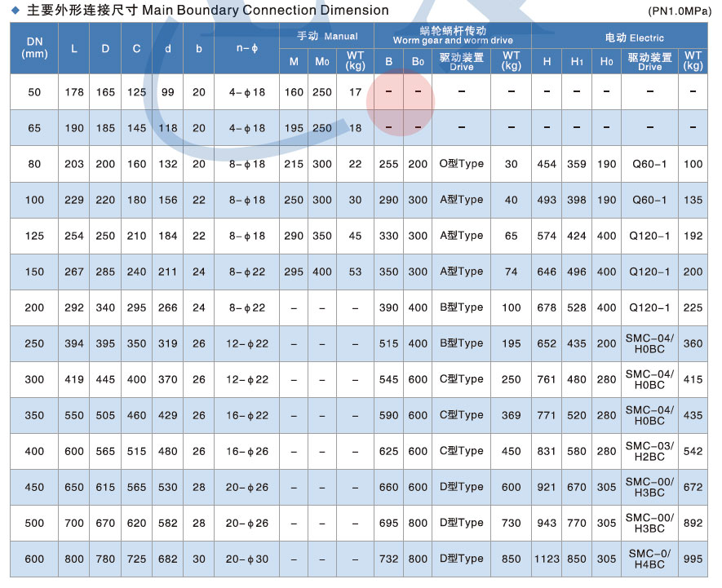Select the d value 582
722x588 pixels.
(x=167, y=523)
